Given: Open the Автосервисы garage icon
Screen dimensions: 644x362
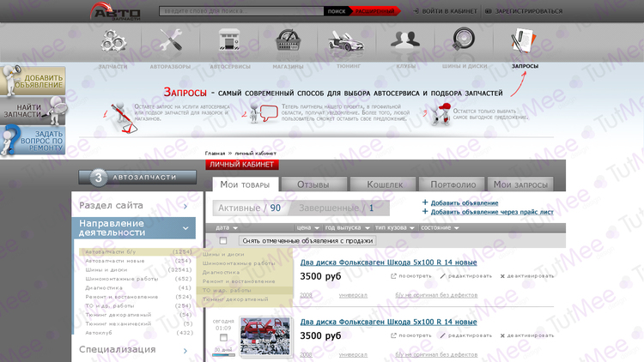Looking at the screenshot, I should (x=228, y=40).
